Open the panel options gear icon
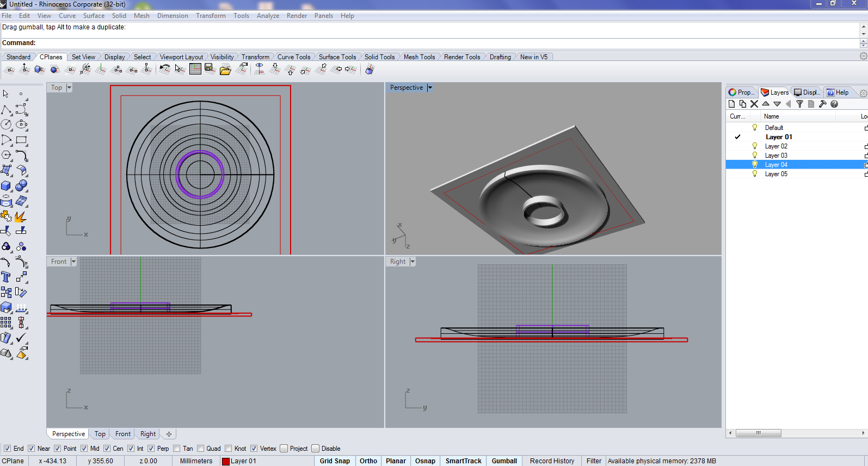The image size is (868, 466). click(x=863, y=93)
